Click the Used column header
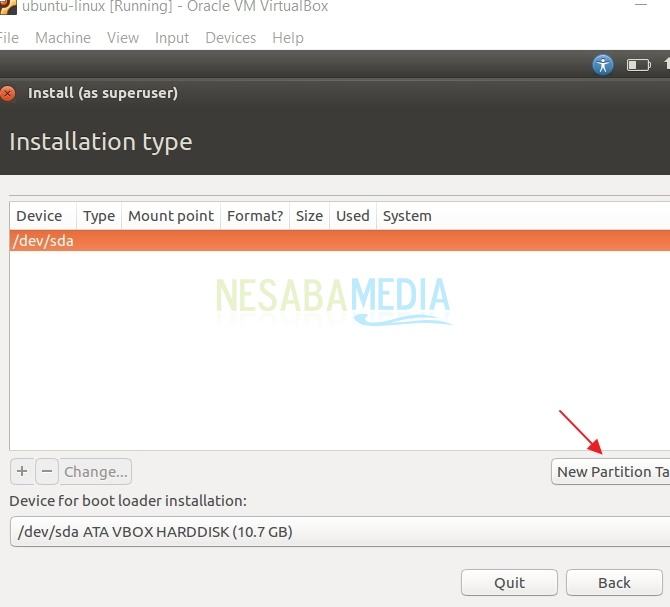 [353, 216]
